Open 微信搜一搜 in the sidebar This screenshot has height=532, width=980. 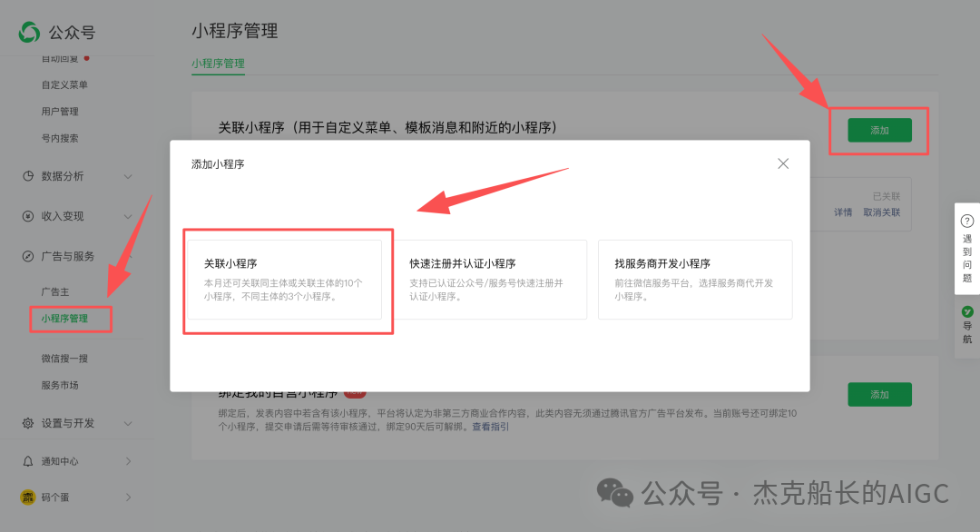[x=64, y=359]
